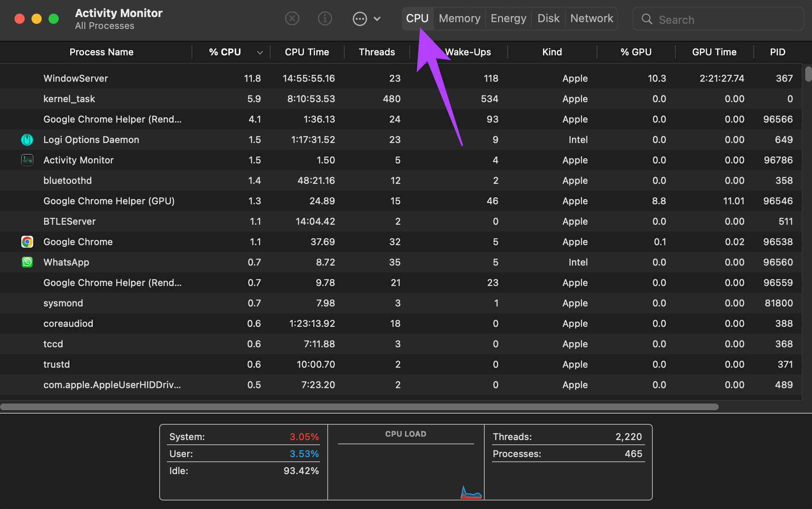Sort by Threads column header
Viewport: 812px width, 509px height.
[x=377, y=52]
